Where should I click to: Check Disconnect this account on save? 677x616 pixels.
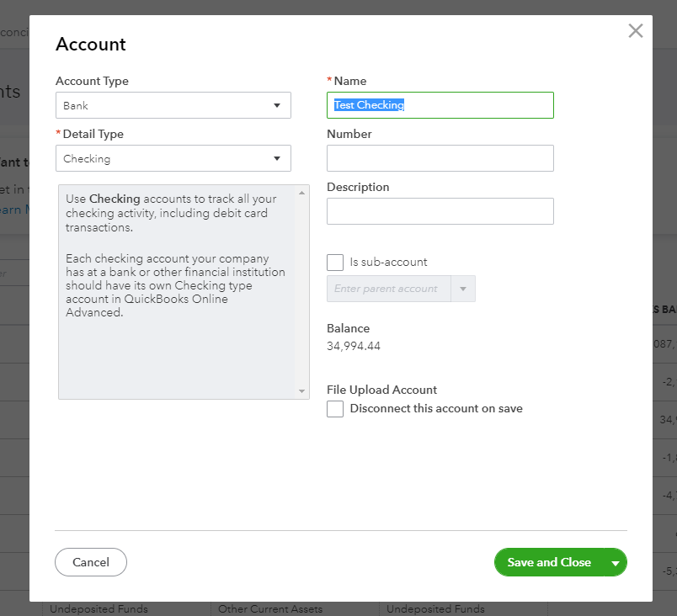point(335,409)
